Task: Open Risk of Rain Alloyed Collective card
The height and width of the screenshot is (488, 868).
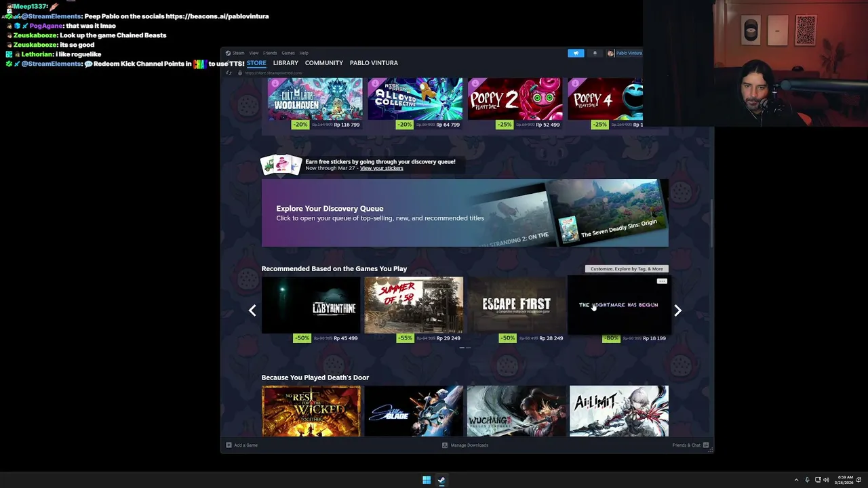Action: coord(415,99)
